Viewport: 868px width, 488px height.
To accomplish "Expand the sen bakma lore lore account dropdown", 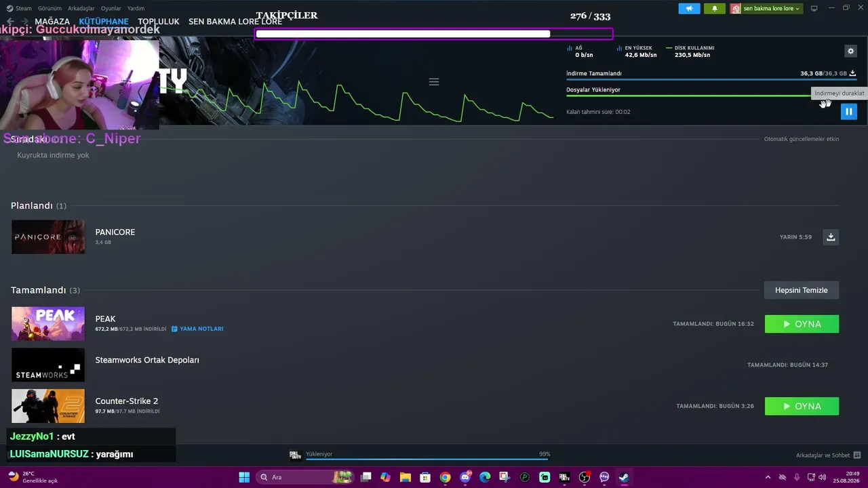I will click(766, 9).
